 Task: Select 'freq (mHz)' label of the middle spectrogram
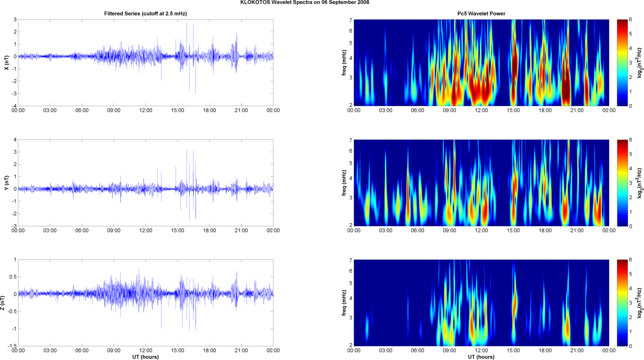pyautogui.click(x=344, y=183)
